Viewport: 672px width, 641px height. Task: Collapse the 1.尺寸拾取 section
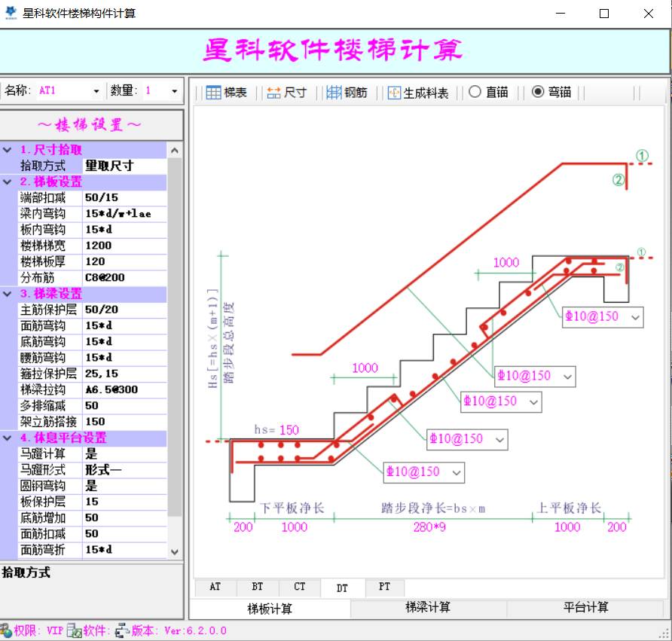click(x=8, y=150)
